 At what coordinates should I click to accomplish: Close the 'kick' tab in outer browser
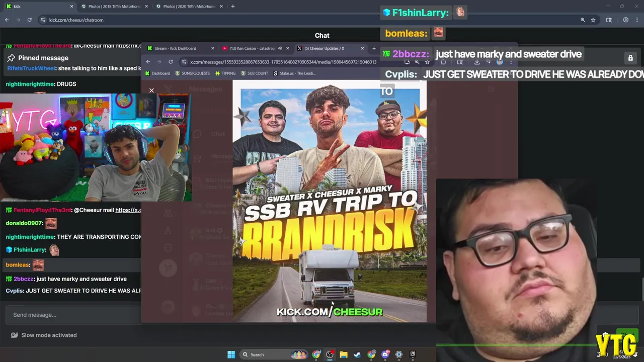coord(71,7)
